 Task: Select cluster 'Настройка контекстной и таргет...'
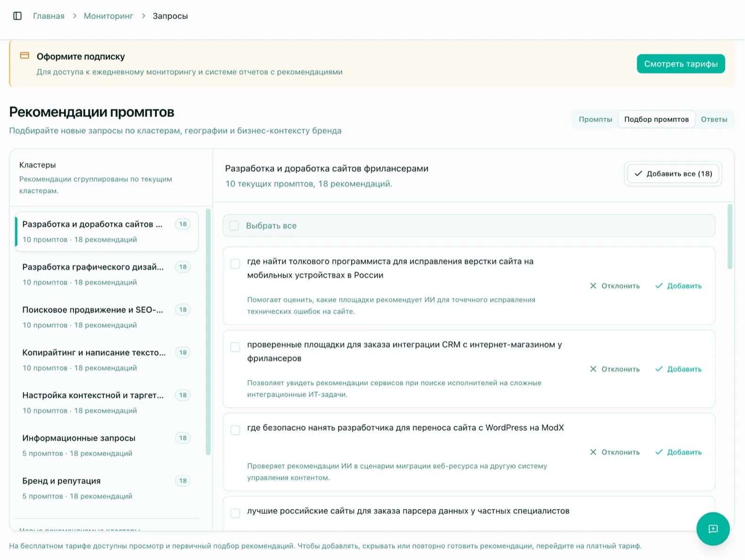coord(106,402)
